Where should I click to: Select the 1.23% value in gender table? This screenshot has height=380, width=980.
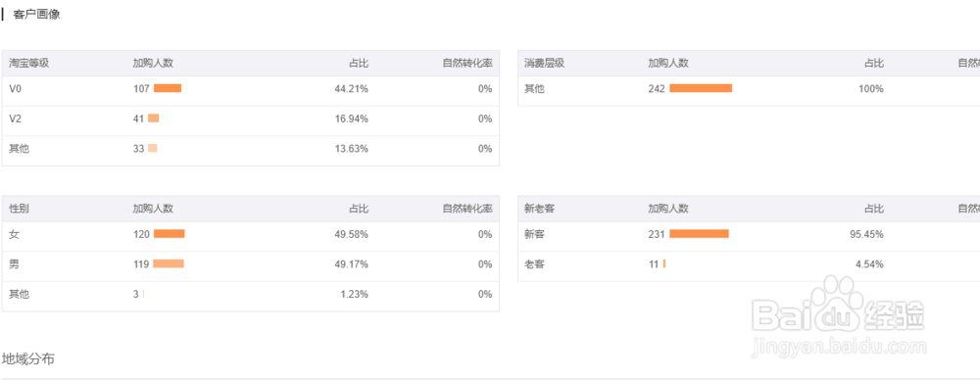[x=355, y=294]
